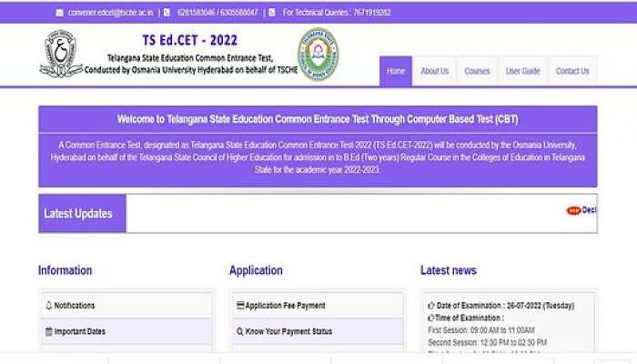Click the convener email address link
Image resolution: width=637 pixels, height=364 pixels.
(110, 13)
